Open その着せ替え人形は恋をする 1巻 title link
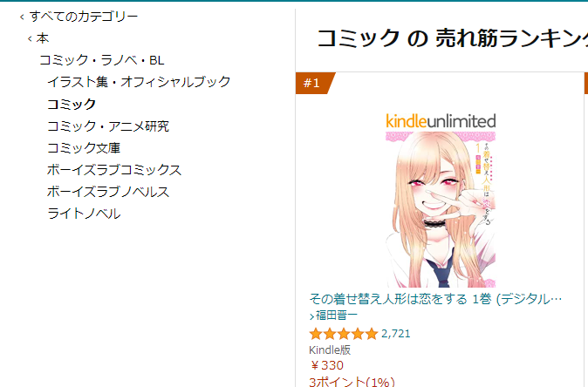 click(435, 299)
